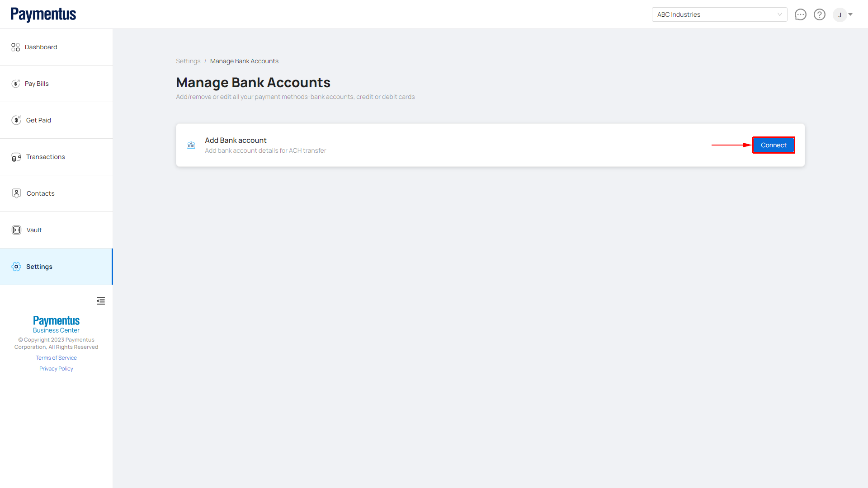
Task: Open the chat messages bubble icon
Action: pyautogui.click(x=800, y=14)
